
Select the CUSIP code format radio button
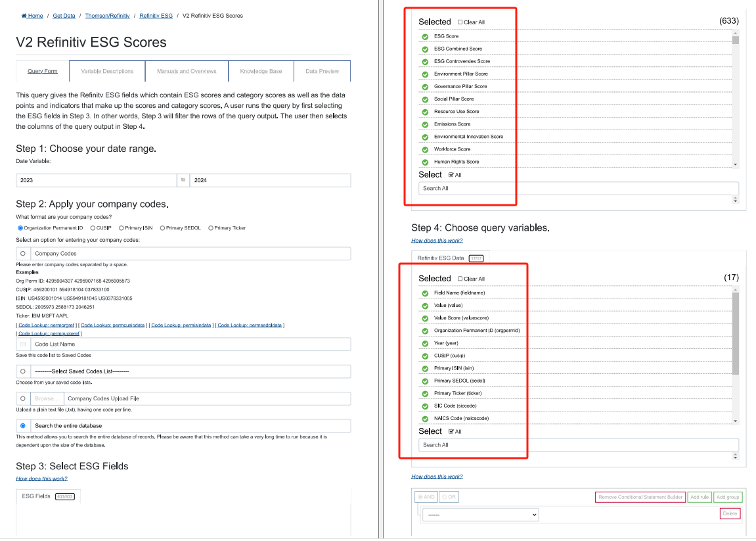[x=93, y=228]
